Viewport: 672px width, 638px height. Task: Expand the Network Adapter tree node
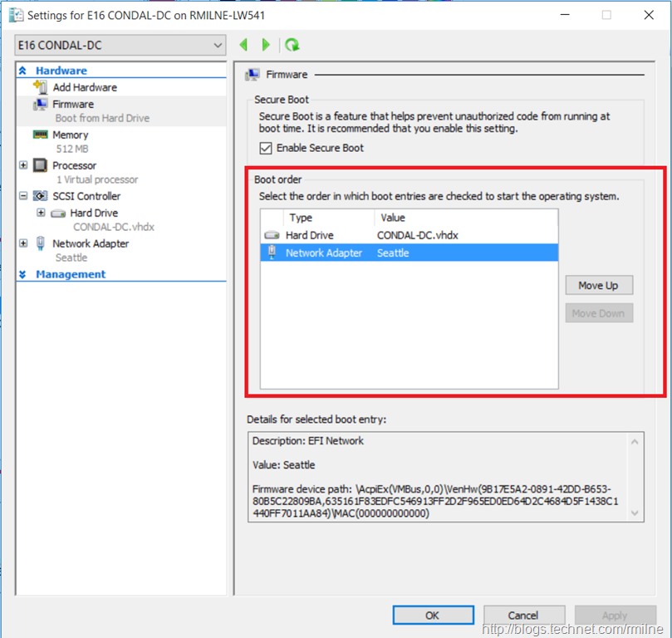23,243
